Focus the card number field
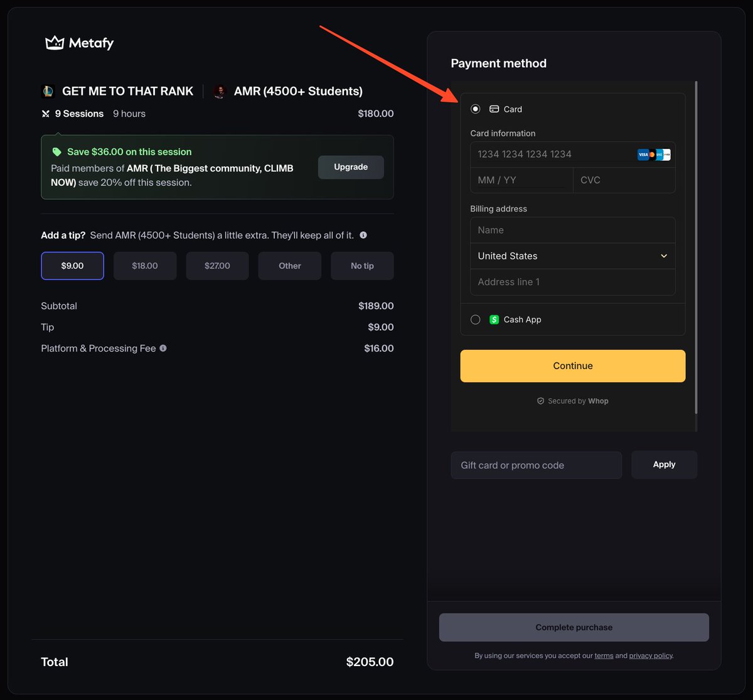The height and width of the screenshot is (700, 753). (573, 154)
